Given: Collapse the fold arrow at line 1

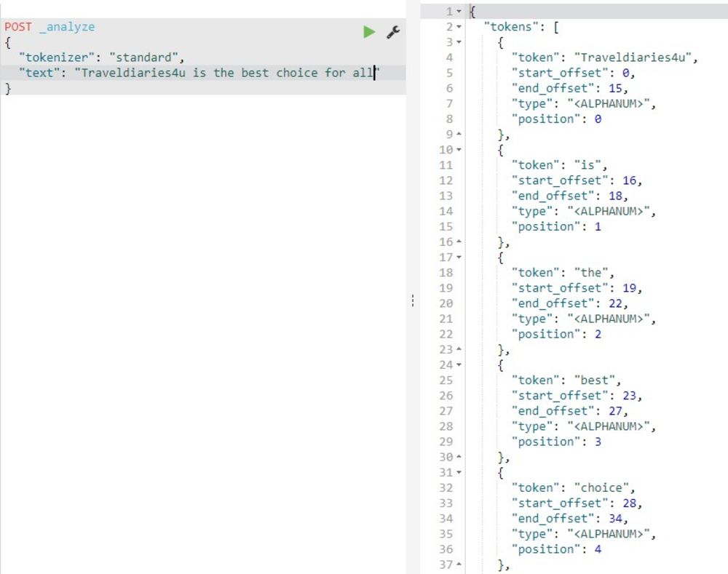Looking at the screenshot, I should tap(459, 12).
